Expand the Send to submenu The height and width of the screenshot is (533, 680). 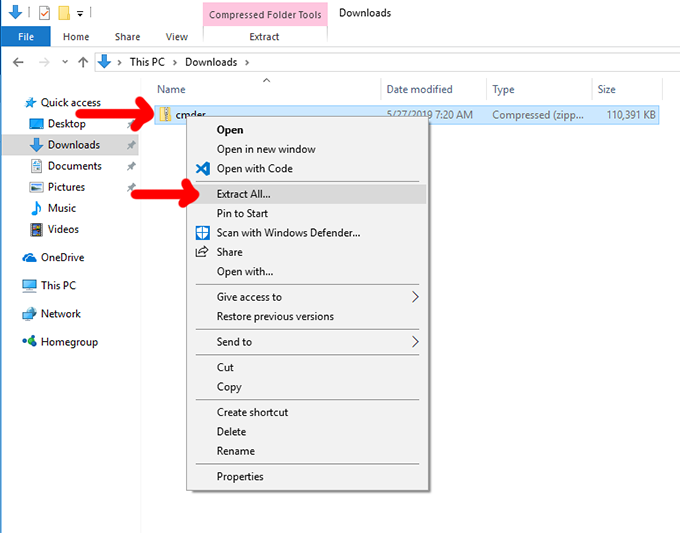click(308, 342)
